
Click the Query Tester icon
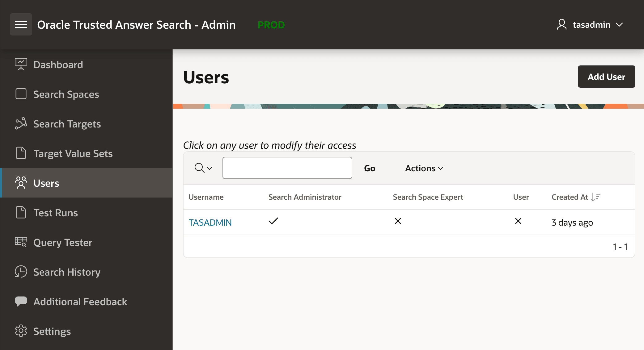tap(21, 242)
